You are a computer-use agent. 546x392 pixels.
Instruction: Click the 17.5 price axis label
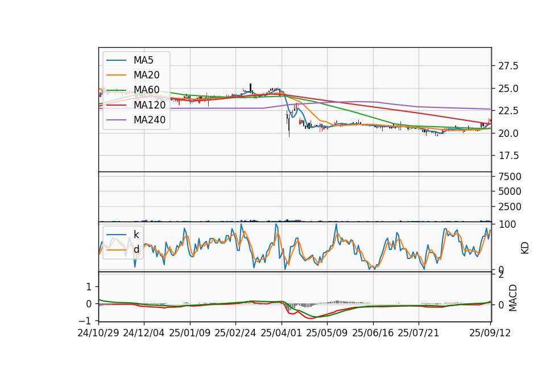click(x=508, y=156)
